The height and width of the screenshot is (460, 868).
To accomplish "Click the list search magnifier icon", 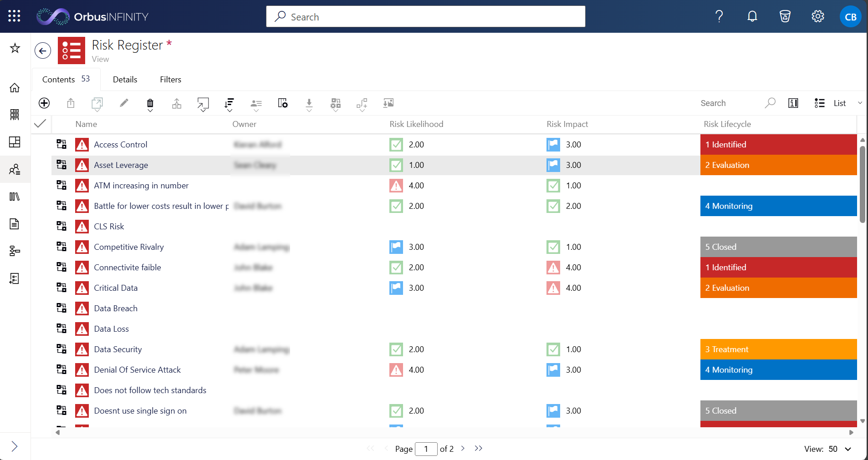I will [770, 103].
